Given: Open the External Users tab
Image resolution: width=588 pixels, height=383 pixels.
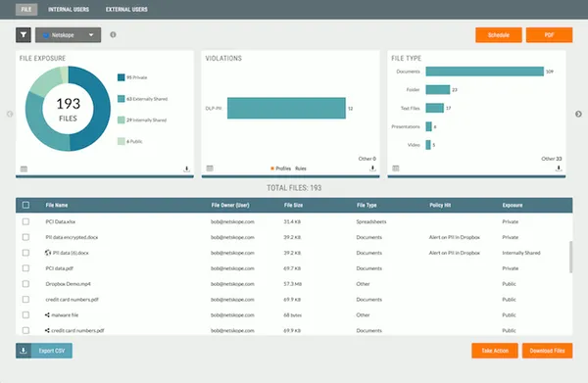Looking at the screenshot, I should pos(126,10).
